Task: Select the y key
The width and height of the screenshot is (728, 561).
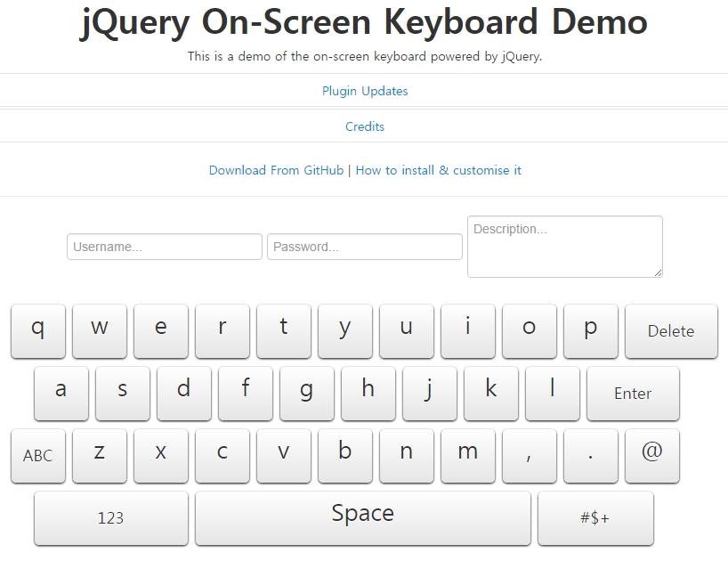Action: click(x=345, y=331)
